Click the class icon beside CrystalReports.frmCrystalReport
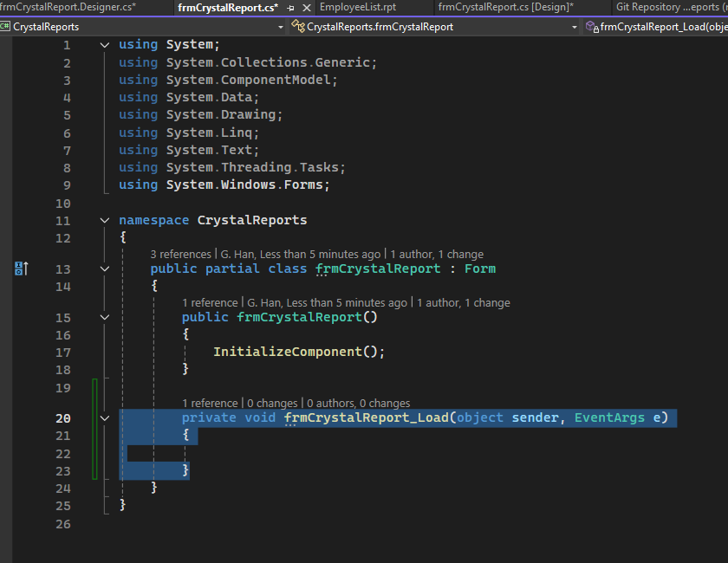 (x=299, y=27)
